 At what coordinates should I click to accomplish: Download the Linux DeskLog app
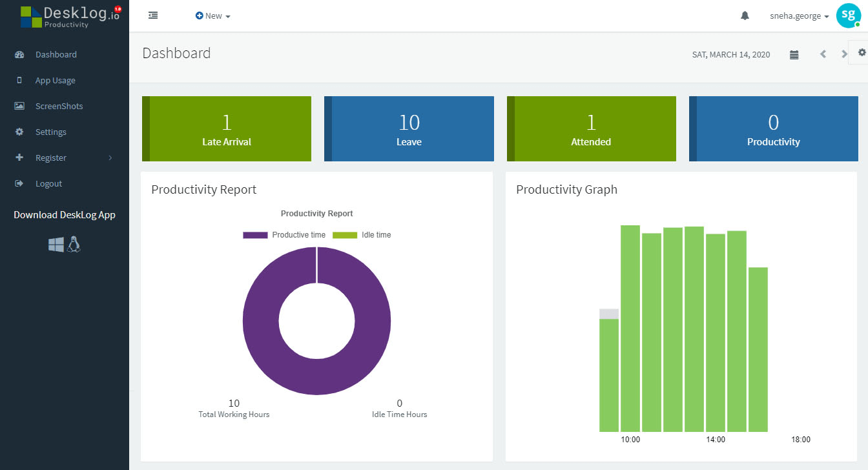coord(74,244)
